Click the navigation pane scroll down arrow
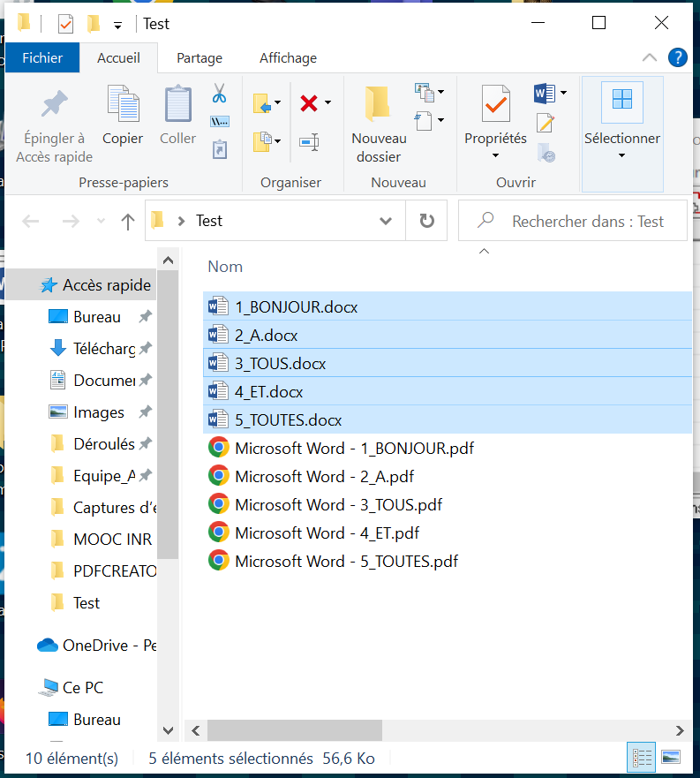This screenshot has height=778, width=700. coord(169,730)
